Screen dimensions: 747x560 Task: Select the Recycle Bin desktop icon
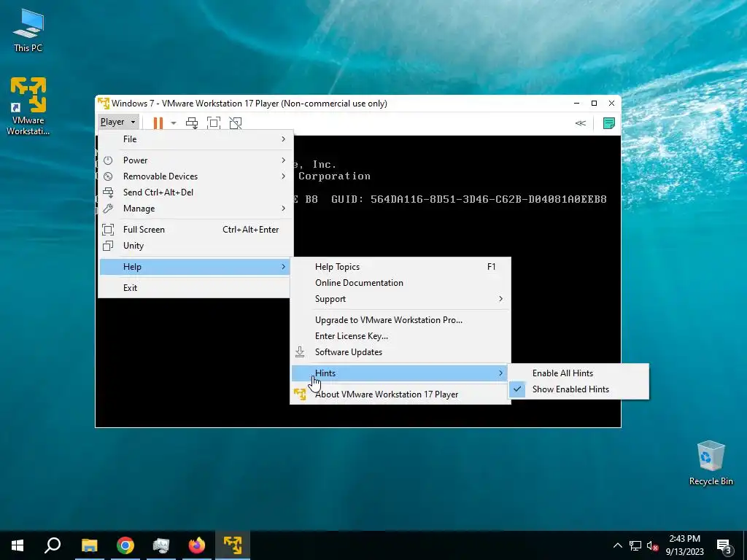pos(711,463)
